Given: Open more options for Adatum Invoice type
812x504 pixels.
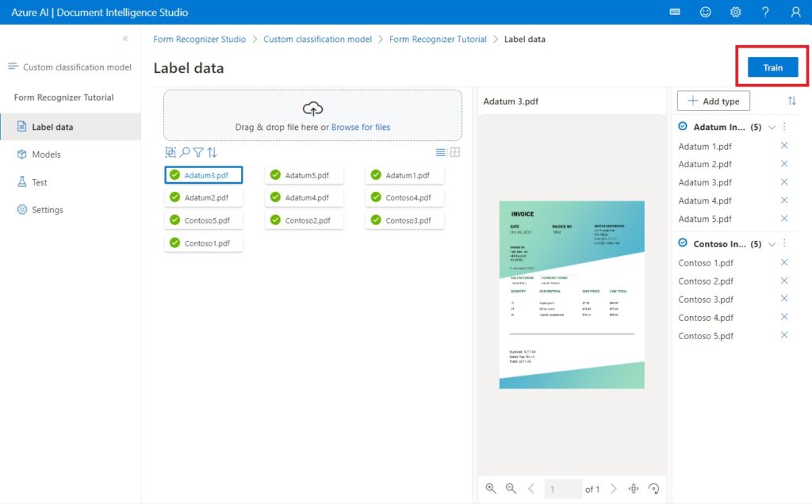Looking at the screenshot, I should click(x=784, y=127).
